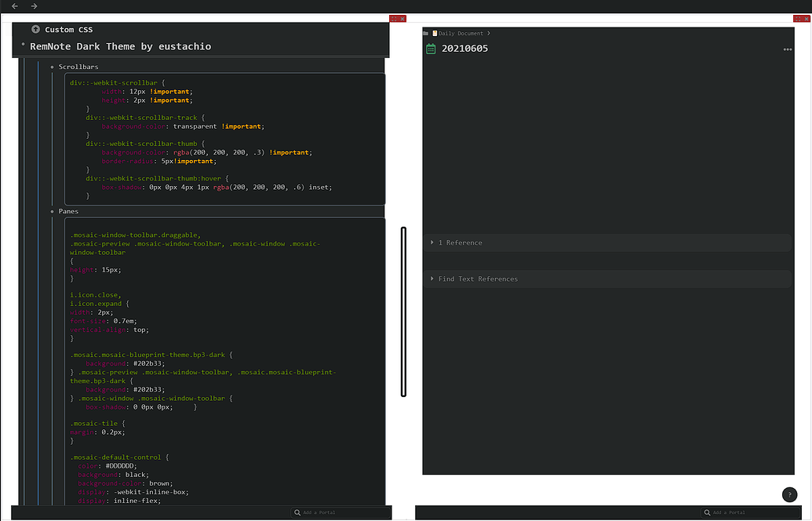
Task: Expand the Find Text References section
Action: [431, 279]
